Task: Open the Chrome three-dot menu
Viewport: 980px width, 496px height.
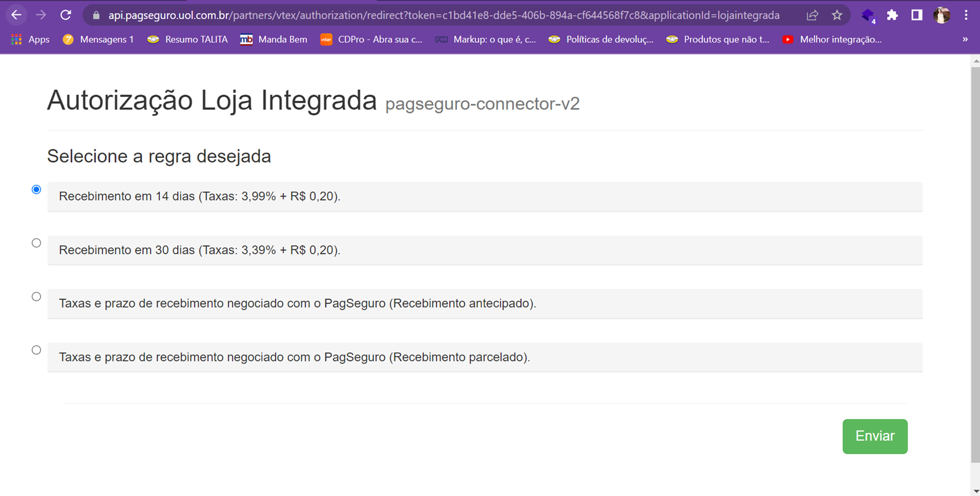Action: pos(966,16)
